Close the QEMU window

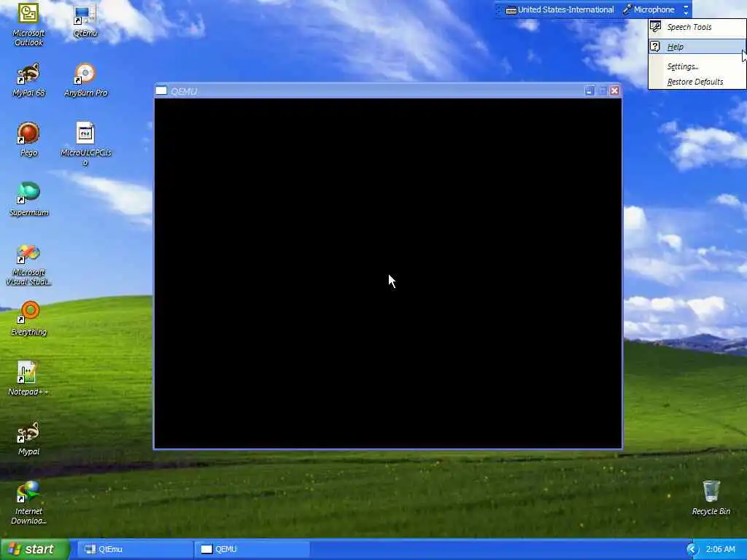(x=615, y=91)
